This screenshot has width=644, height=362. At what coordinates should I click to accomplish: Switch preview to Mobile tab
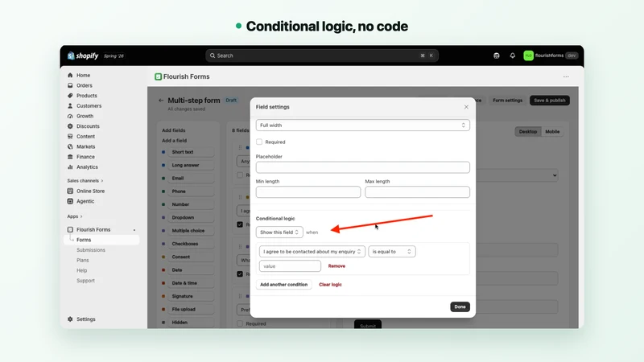pyautogui.click(x=552, y=132)
